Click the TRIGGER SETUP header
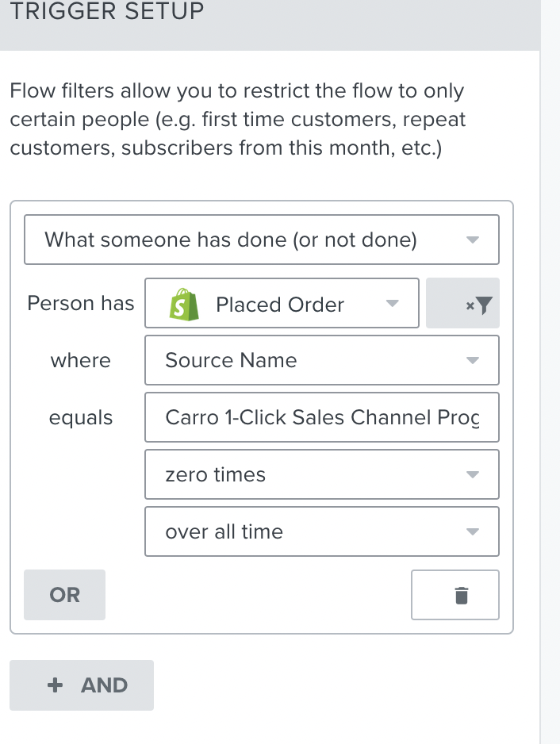The width and height of the screenshot is (560, 744). pyautogui.click(x=107, y=11)
